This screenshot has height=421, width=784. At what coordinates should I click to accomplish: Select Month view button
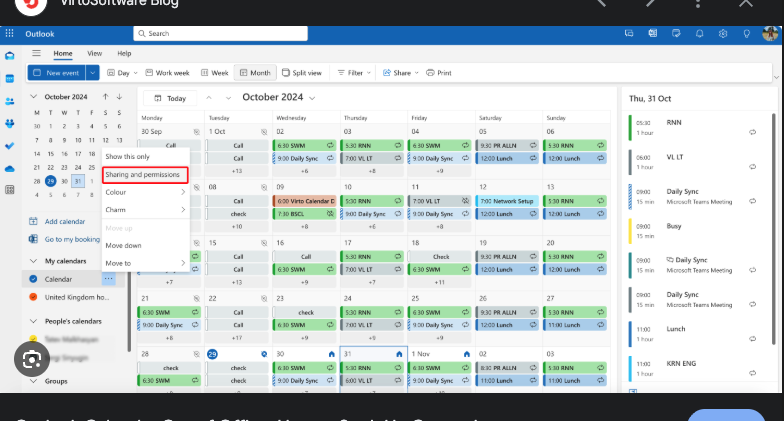coord(255,72)
